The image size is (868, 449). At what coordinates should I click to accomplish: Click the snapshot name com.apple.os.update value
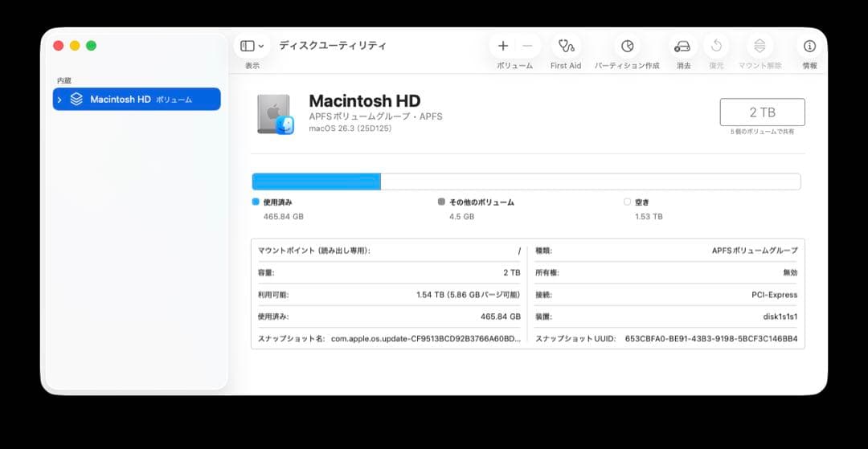pyautogui.click(x=426, y=338)
